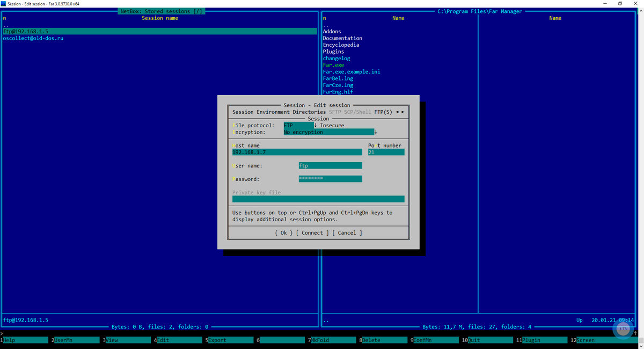Select the FarBel.lng file
Viewport: 644px width, 349px height.
coord(338,78)
